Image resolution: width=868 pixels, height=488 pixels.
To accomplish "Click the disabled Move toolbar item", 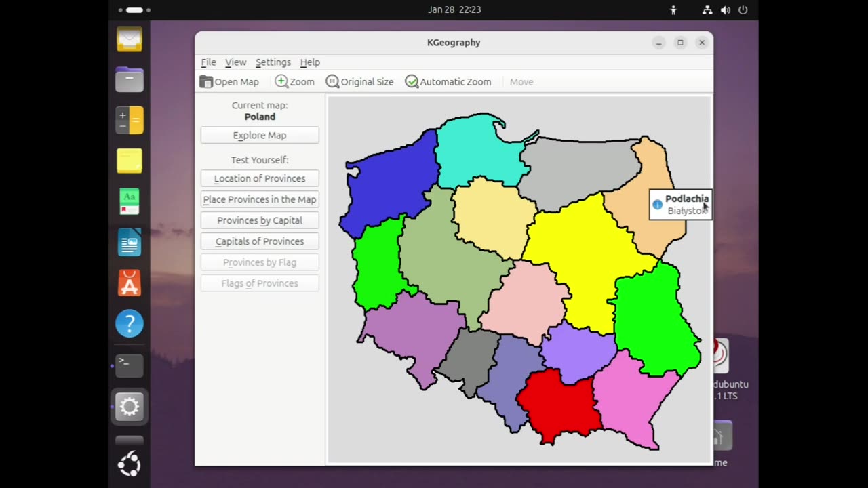I will pos(521,81).
